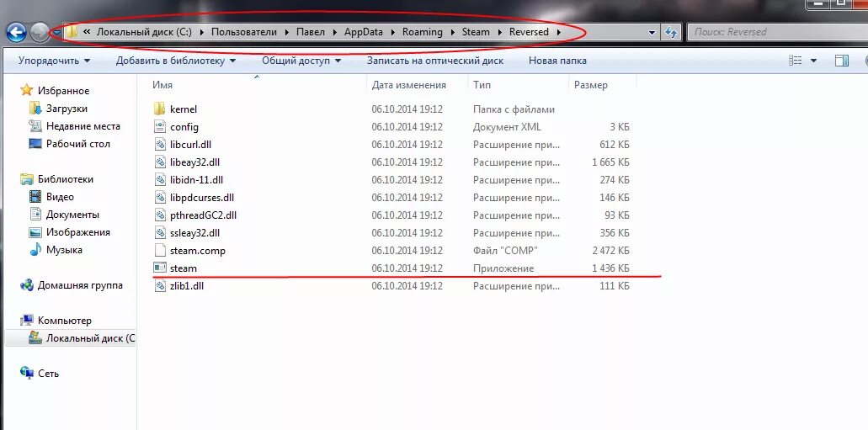Click the Документ XML type cell
This screenshot has width=868, height=430.
tap(507, 127)
